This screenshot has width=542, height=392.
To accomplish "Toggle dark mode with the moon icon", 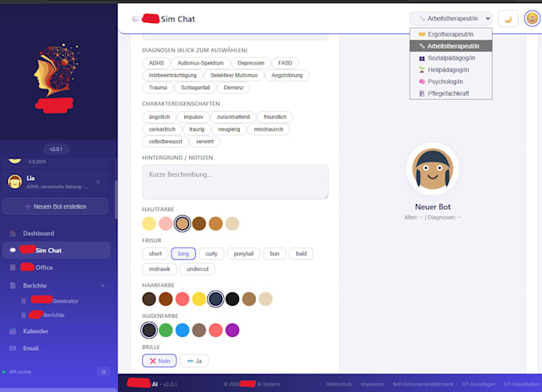I will 508,18.
